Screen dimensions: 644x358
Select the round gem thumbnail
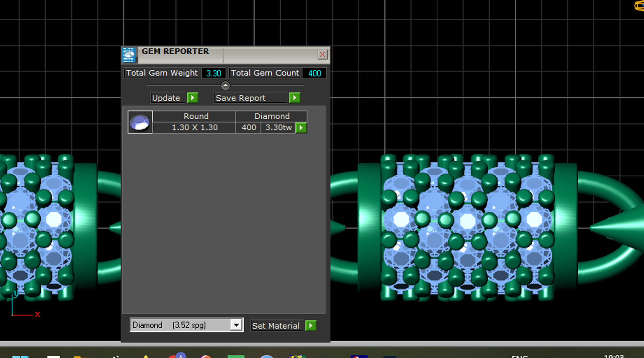coord(140,122)
